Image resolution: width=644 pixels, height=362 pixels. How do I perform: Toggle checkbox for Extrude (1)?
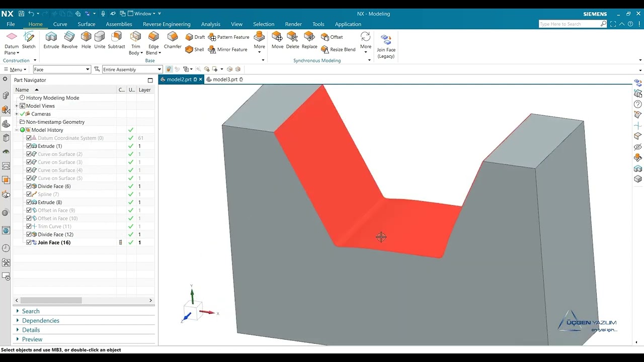tap(29, 146)
